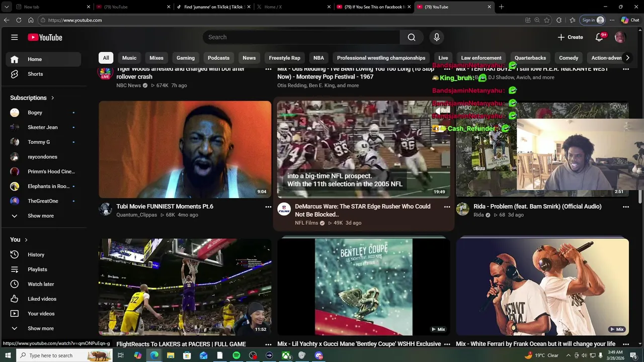Viewport: 644px width, 362px height.
Task: Open watch History
Action: click(x=43, y=255)
